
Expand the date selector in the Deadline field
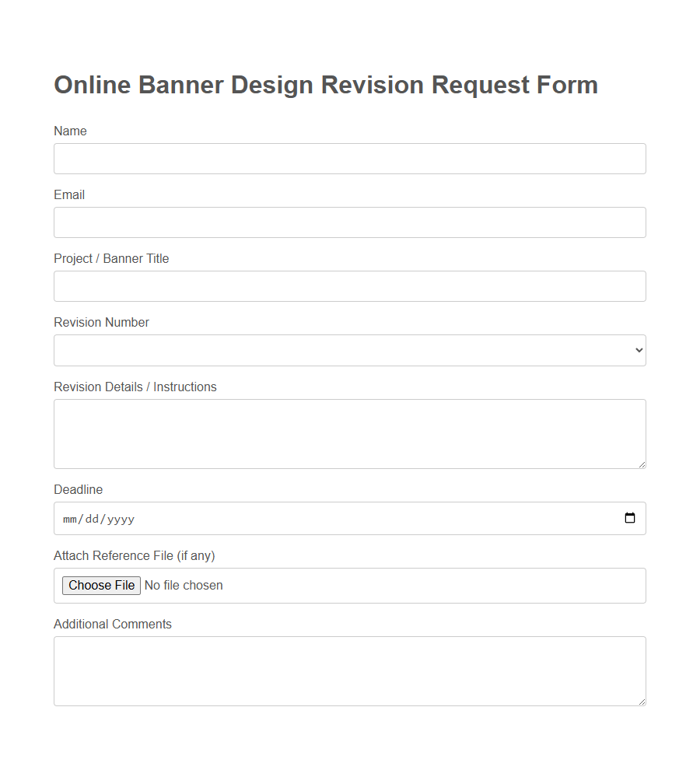pos(629,518)
